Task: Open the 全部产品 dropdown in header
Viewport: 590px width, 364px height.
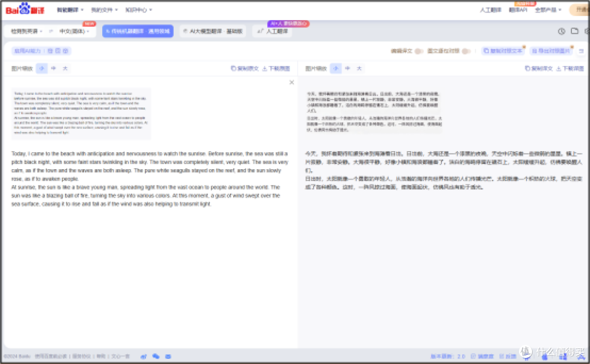Action: pyautogui.click(x=548, y=10)
